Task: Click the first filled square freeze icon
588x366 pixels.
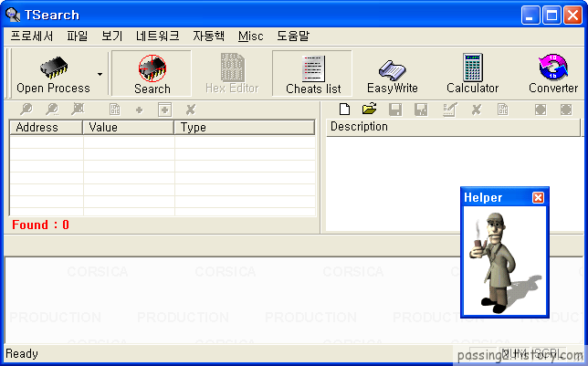Action: point(541,110)
